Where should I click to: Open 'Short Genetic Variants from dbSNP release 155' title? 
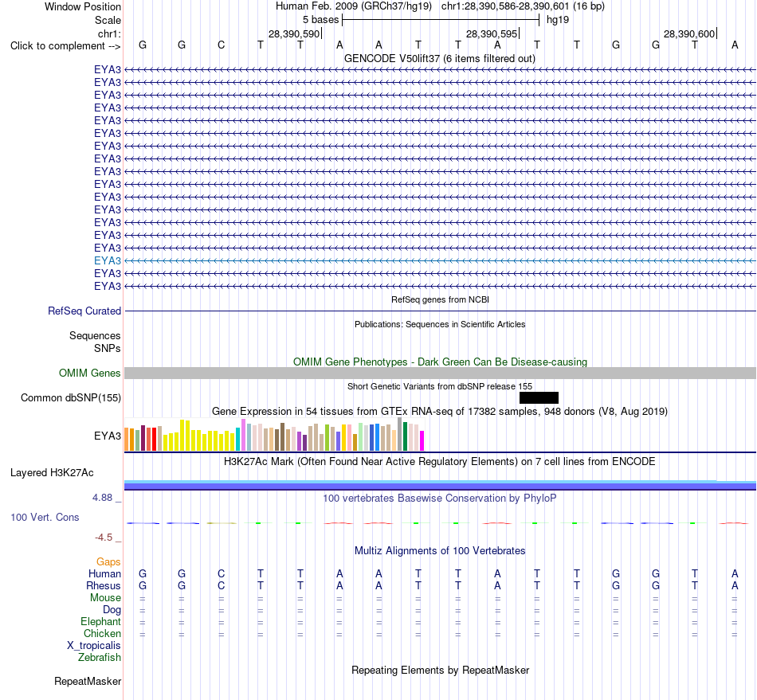point(440,386)
